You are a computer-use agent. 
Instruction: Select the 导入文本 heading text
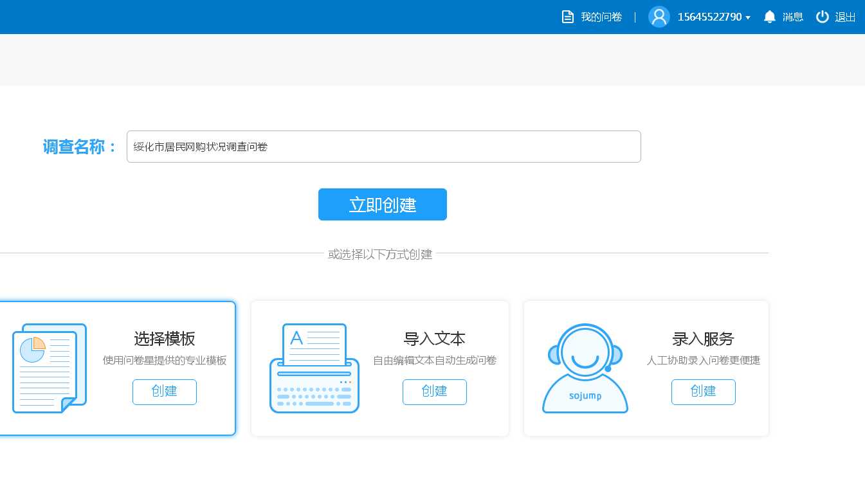(435, 339)
